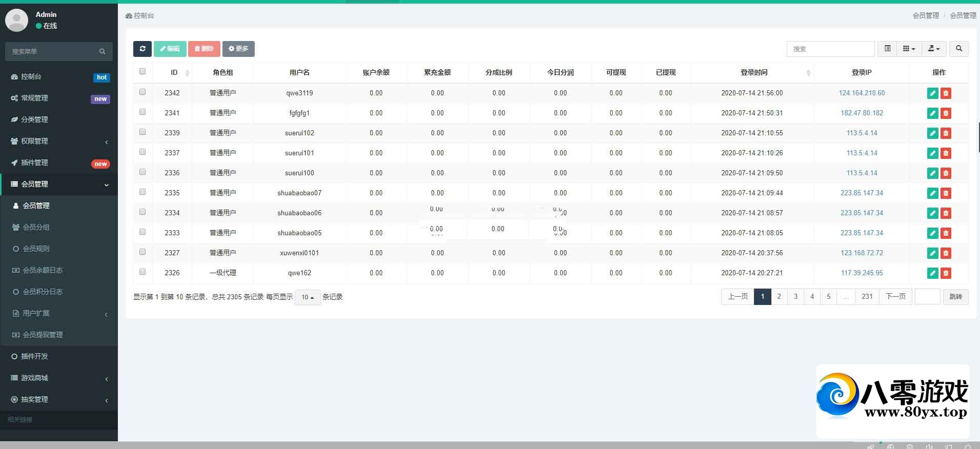Go to last page 231
The height and width of the screenshot is (449, 980).
867,296
